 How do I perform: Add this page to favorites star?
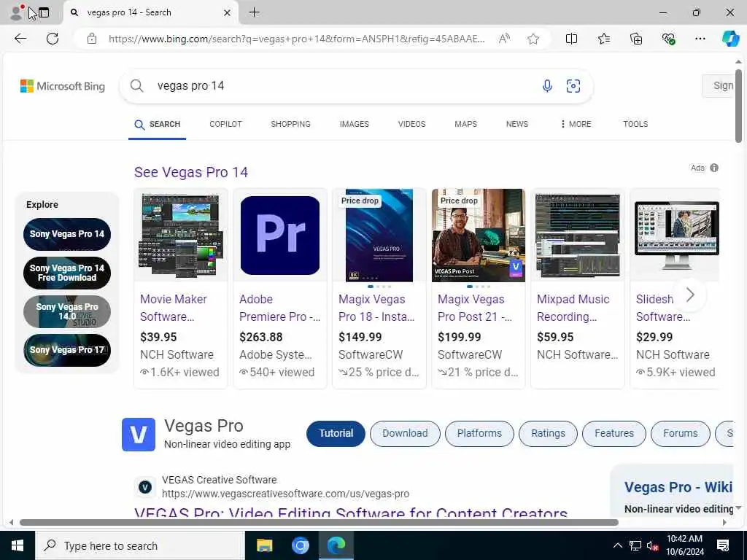pos(533,39)
